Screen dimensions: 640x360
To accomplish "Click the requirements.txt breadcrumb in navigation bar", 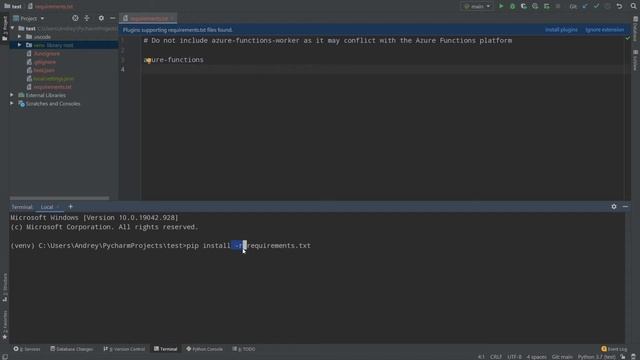I will coord(51,6).
